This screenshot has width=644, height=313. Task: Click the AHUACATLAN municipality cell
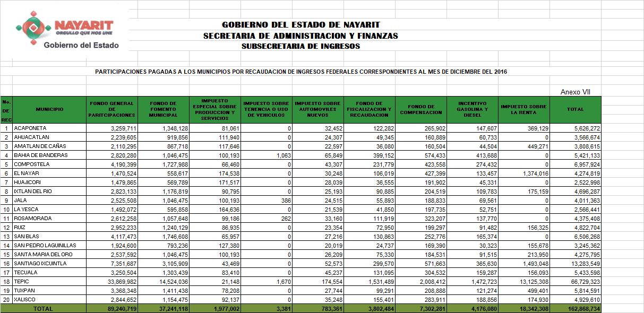(x=49, y=137)
